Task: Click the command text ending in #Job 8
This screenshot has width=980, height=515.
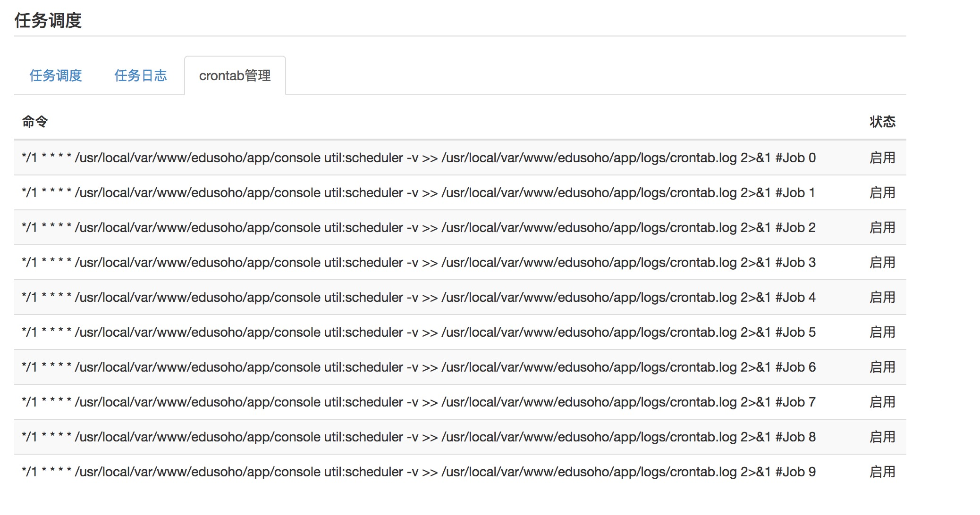Action: [419, 437]
